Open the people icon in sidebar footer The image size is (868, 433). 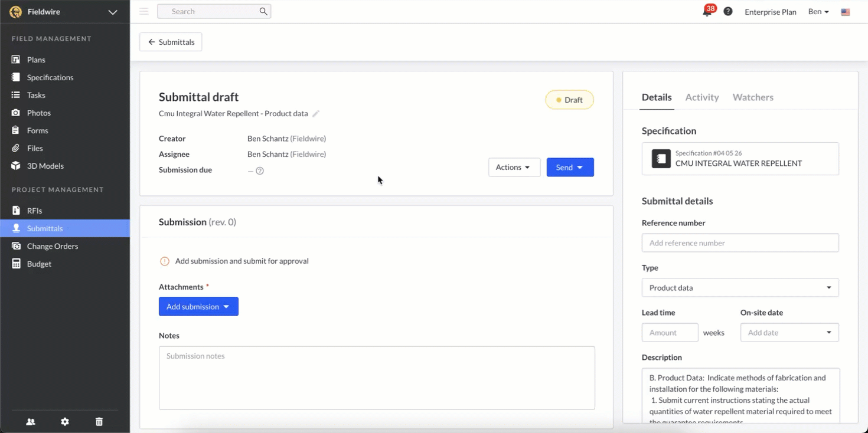point(31,422)
